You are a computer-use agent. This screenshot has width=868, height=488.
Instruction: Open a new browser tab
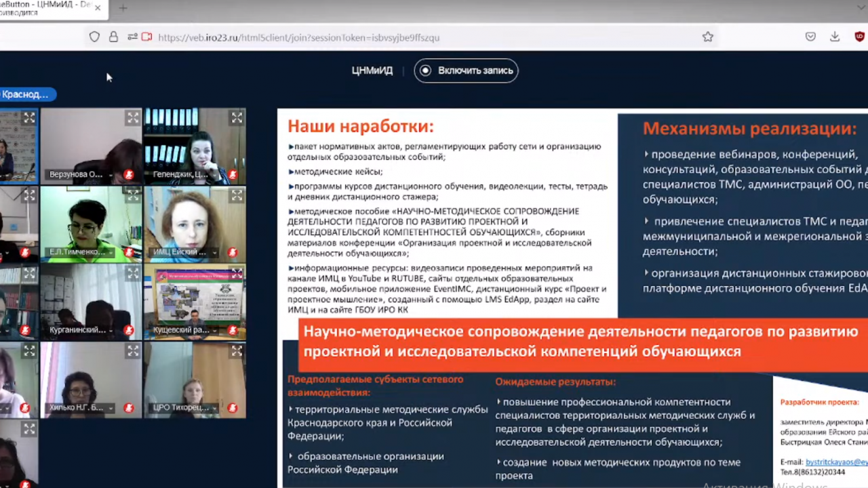pos(123,8)
